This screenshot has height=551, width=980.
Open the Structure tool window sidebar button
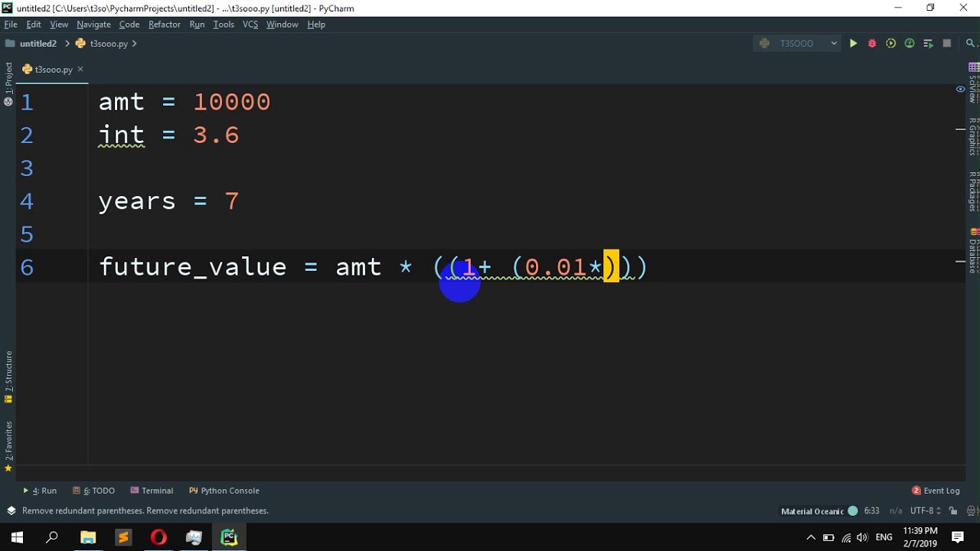point(8,377)
